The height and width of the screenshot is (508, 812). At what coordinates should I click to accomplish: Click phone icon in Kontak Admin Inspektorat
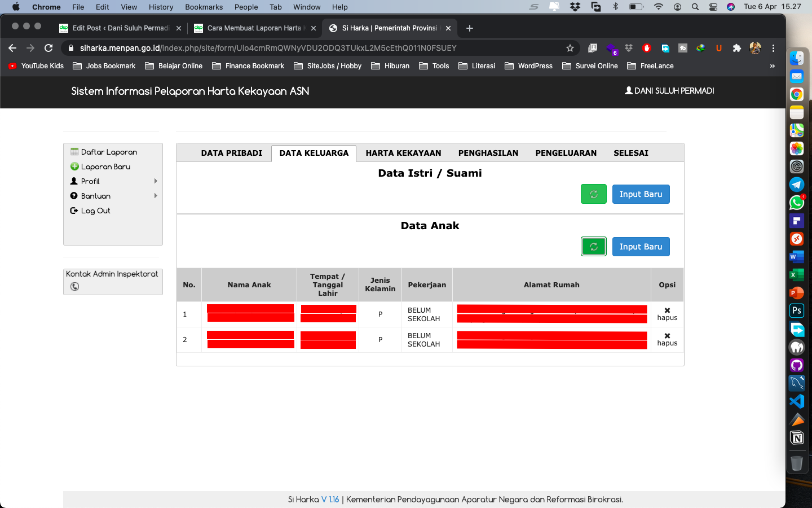point(74,287)
